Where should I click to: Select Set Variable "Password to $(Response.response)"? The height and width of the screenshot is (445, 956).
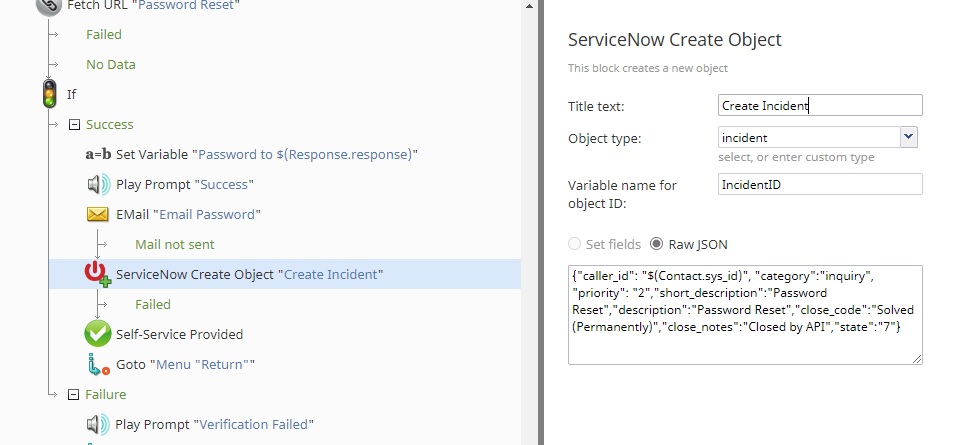[x=266, y=154]
